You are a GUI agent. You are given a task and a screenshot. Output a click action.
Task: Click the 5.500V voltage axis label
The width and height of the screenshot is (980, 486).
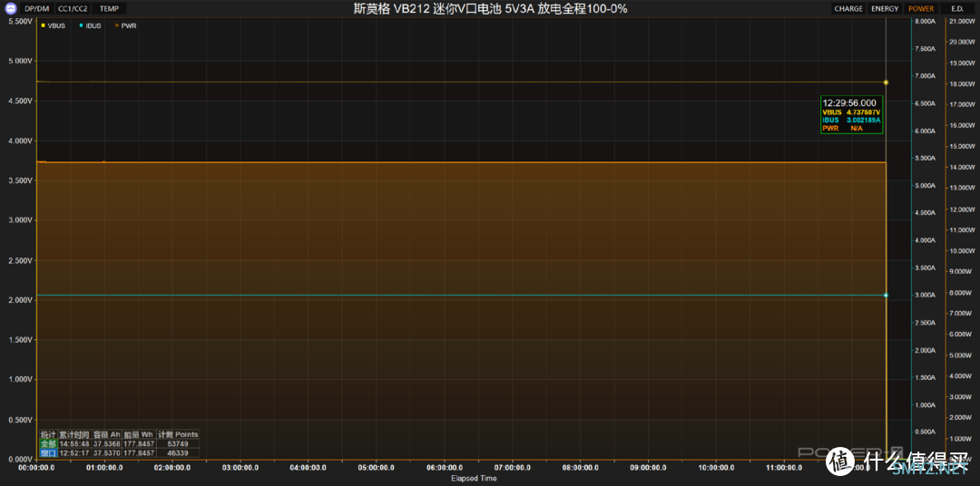tap(21, 21)
